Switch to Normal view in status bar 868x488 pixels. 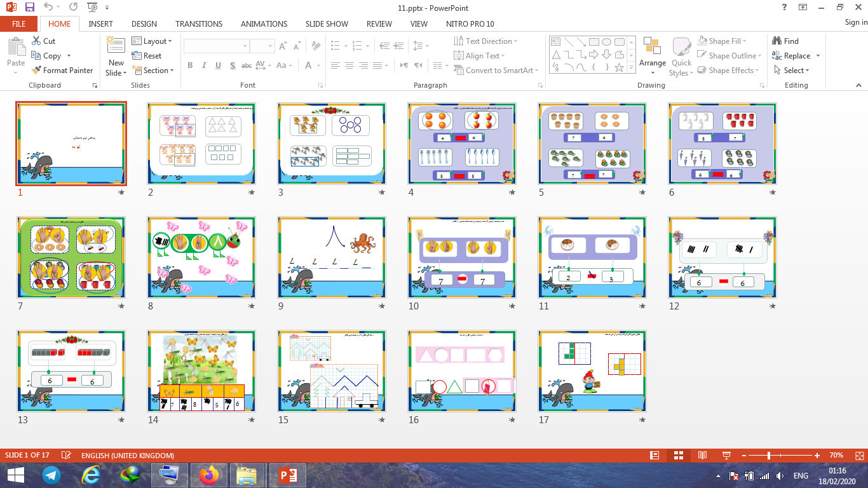[x=654, y=456]
